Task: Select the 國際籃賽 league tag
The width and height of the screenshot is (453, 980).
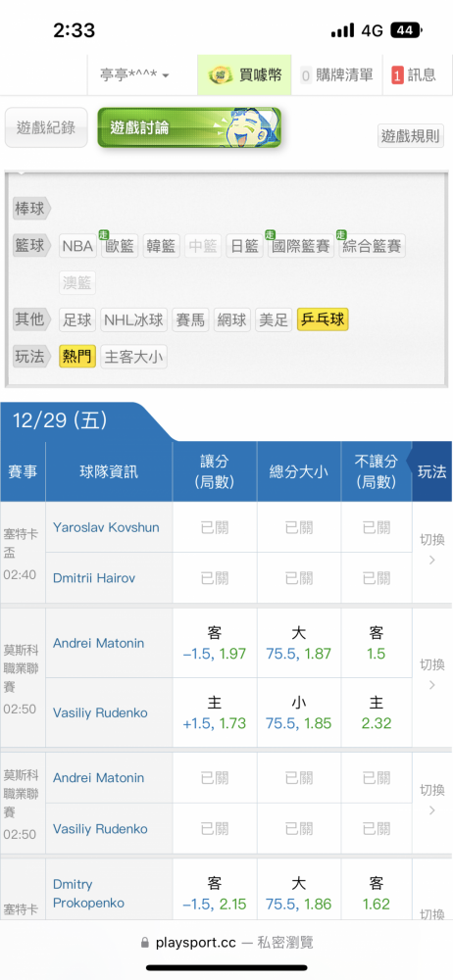Action: pyautogui.click(x=301, y=246)
